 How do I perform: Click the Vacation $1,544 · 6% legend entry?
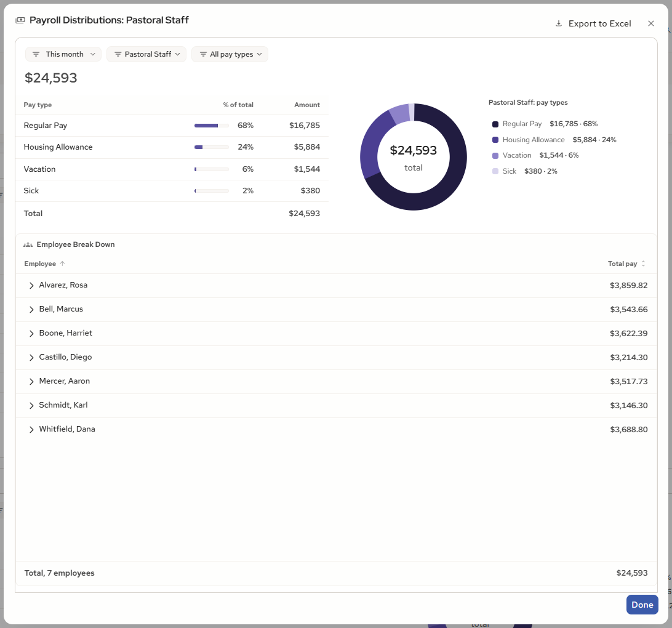click(536, 156)
